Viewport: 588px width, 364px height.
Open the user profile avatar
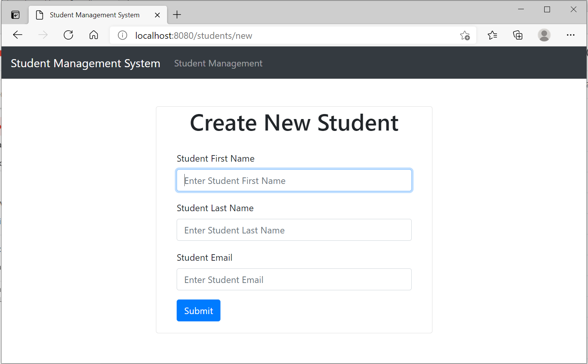[544, 35]
